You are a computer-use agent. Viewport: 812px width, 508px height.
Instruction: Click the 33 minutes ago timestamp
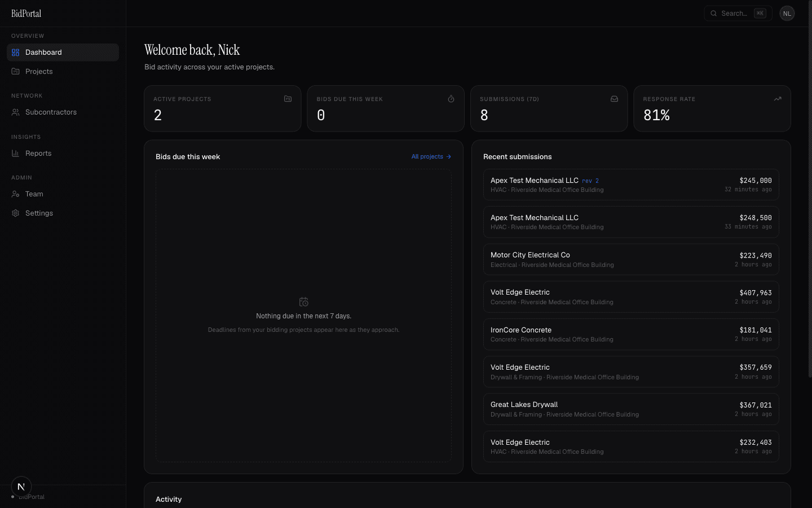[748, 227]
